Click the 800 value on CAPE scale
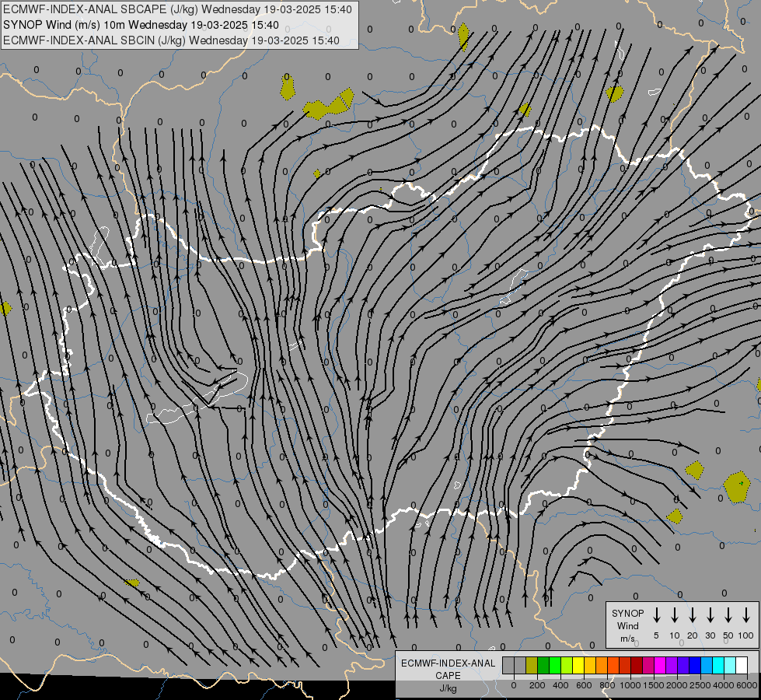761x700 pixels. coord(607,685)
